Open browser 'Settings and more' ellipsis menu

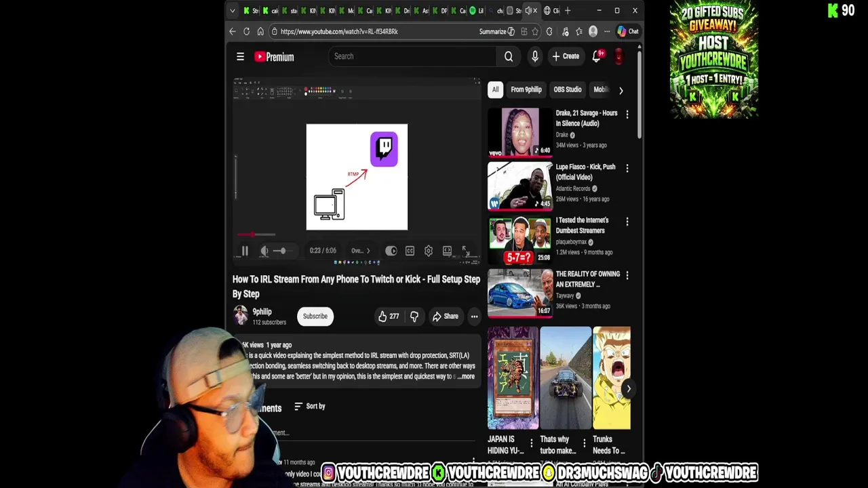[607, 31]
